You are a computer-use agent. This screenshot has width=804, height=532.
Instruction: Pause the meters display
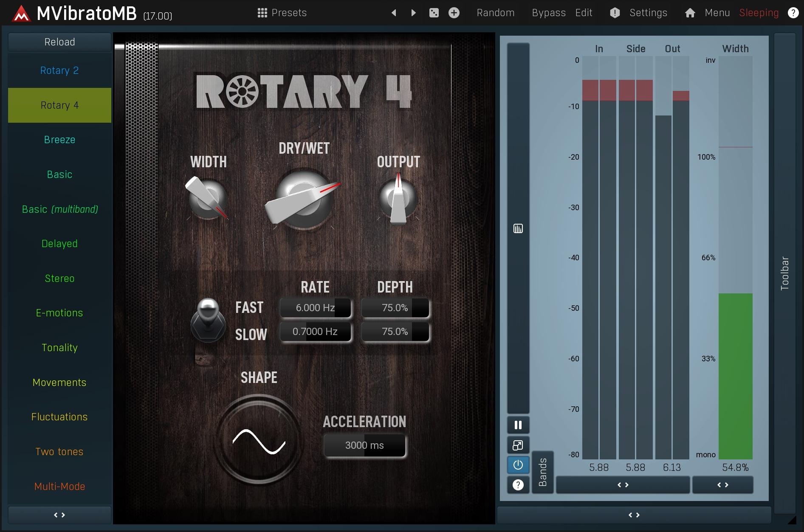pos(518,425)
